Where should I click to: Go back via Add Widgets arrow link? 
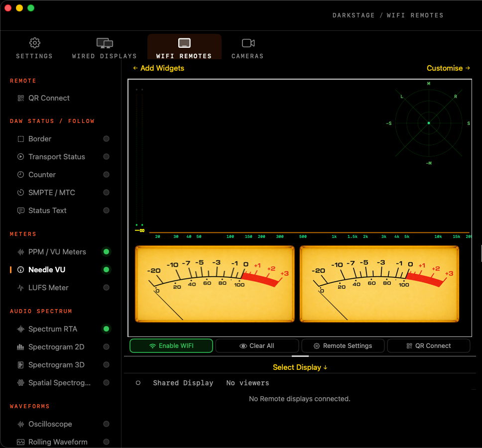[159, 68]
